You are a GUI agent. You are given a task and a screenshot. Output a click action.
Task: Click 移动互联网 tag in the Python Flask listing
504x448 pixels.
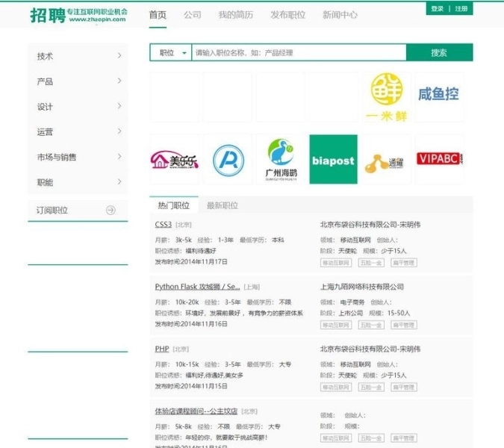(336, 325)
